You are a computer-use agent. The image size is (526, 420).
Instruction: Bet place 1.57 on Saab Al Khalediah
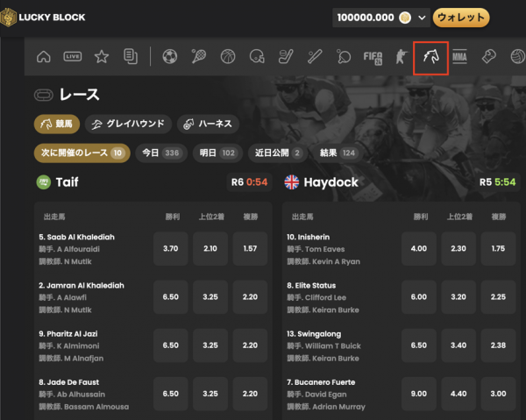tap(250, 248)
